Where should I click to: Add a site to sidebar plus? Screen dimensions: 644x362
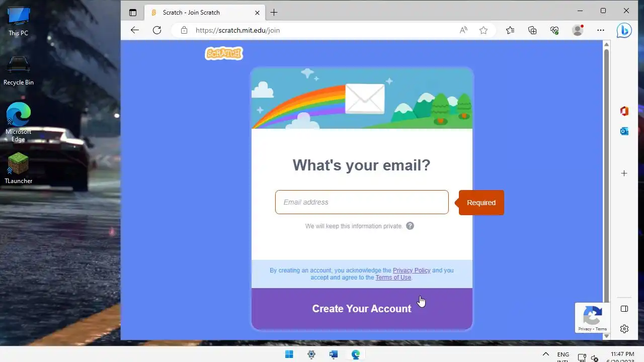click(624, 173)
